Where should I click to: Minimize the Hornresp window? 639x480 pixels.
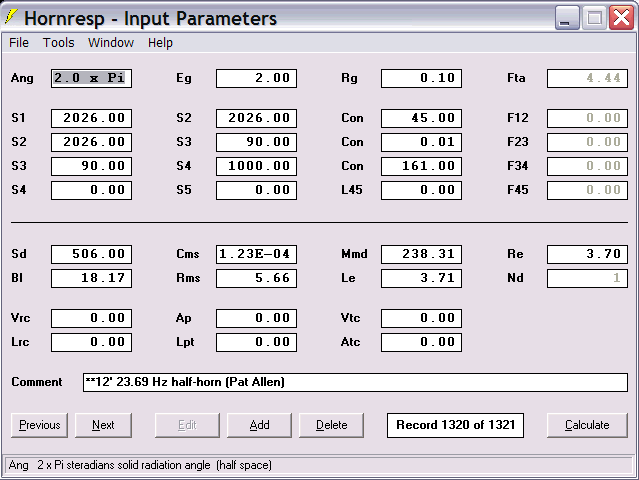coord(567,18)
